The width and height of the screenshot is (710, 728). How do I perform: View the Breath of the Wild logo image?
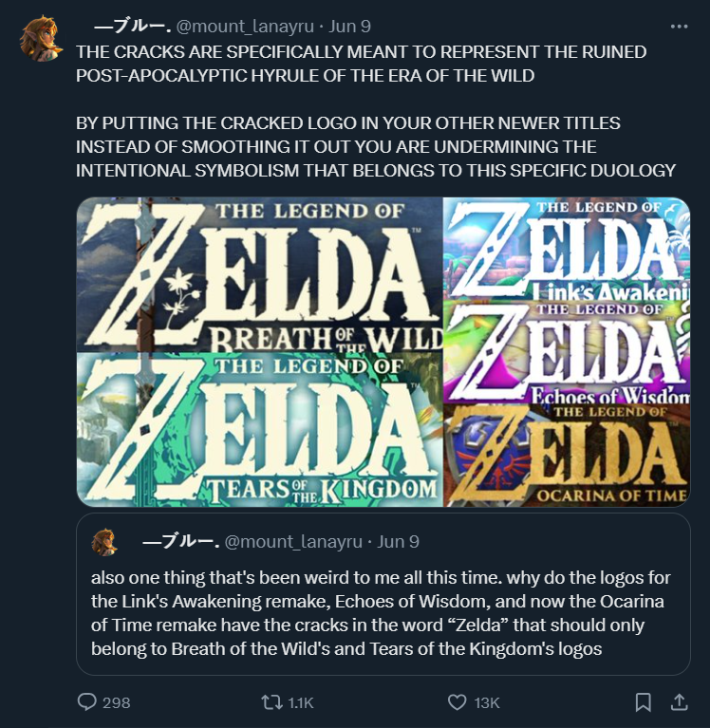click(259, 274)
